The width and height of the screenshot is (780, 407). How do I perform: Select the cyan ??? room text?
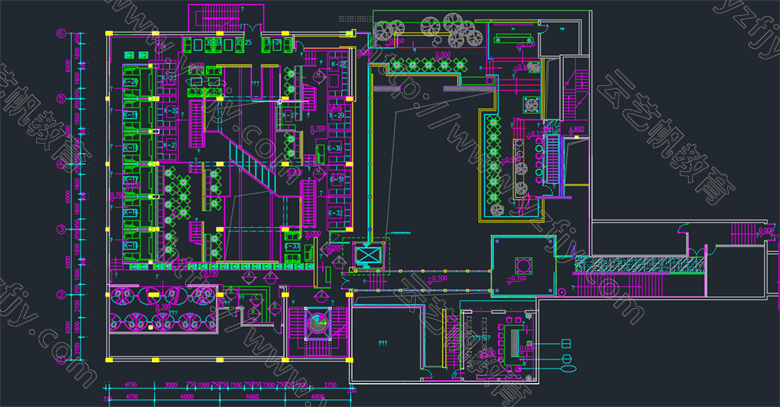[383, 343]
